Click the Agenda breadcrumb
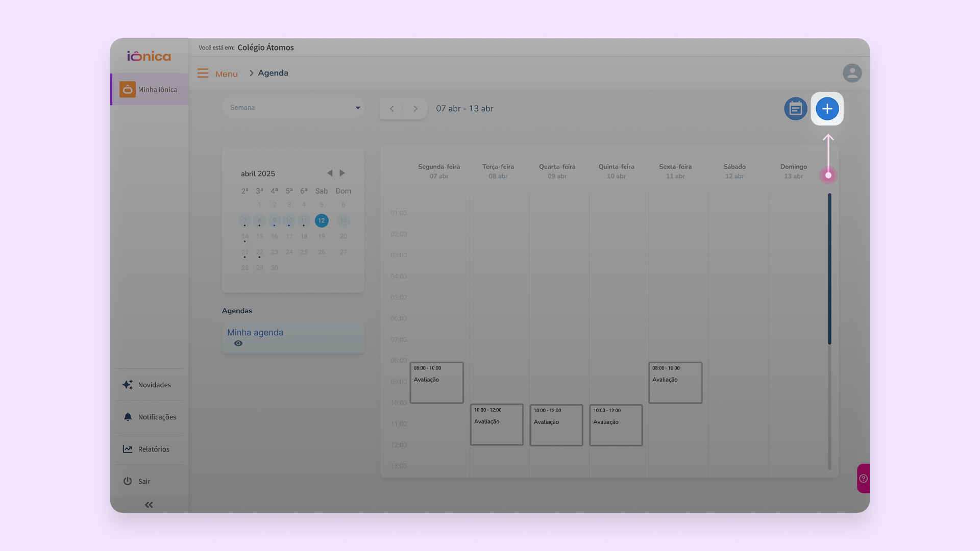The width and height of the screenshot is (980, 551). [x=273, y=73]
